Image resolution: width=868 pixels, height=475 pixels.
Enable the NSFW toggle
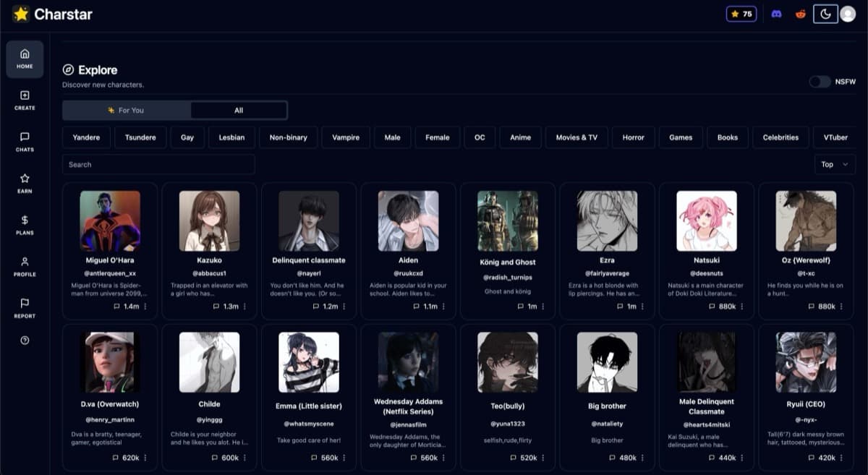[x=821, y=82]
